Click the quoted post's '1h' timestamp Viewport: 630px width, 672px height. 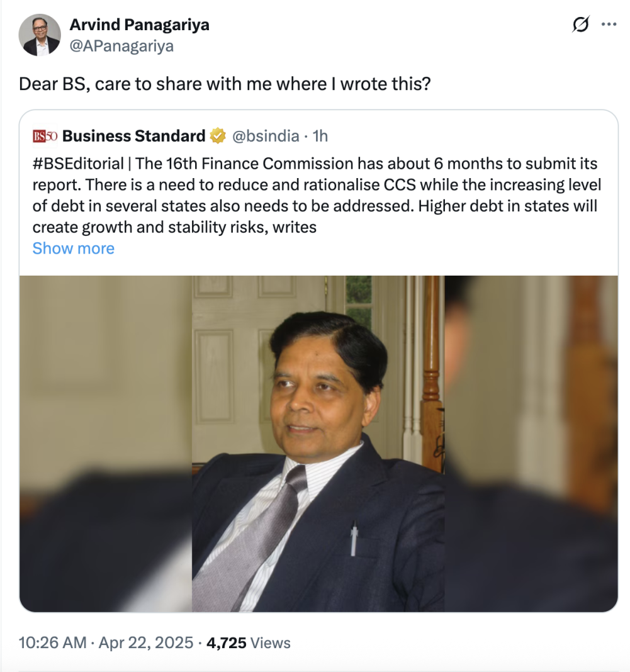pos(320,136)
